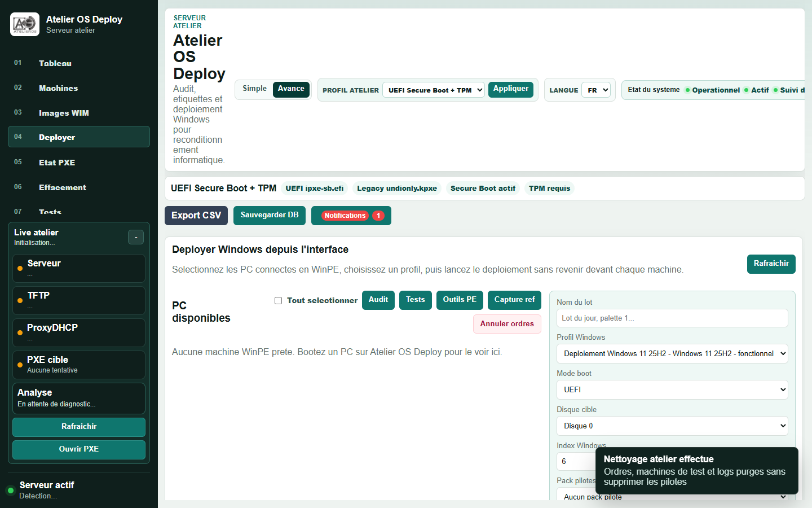Screen dimensions: 812x508
Task: Open the Disque cible dropdown
Action: (672, 426)
